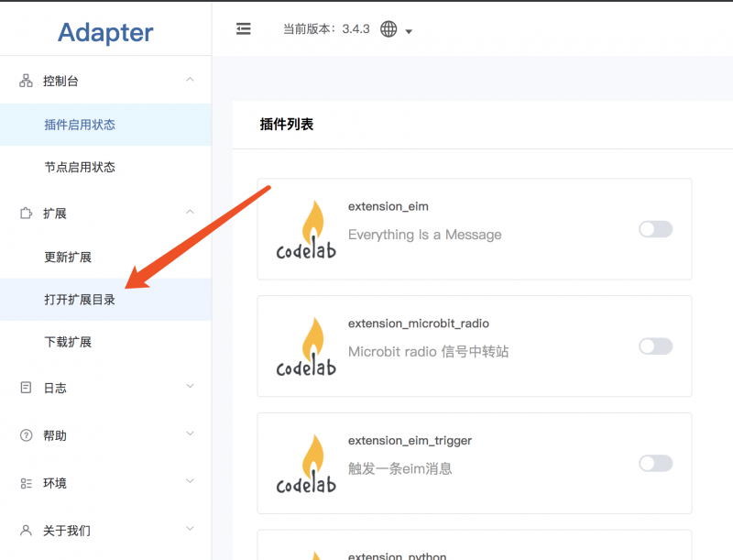Open 节点启用状态 menu item
The height and width of the screenshot is (560, 733).
(105, 167)
